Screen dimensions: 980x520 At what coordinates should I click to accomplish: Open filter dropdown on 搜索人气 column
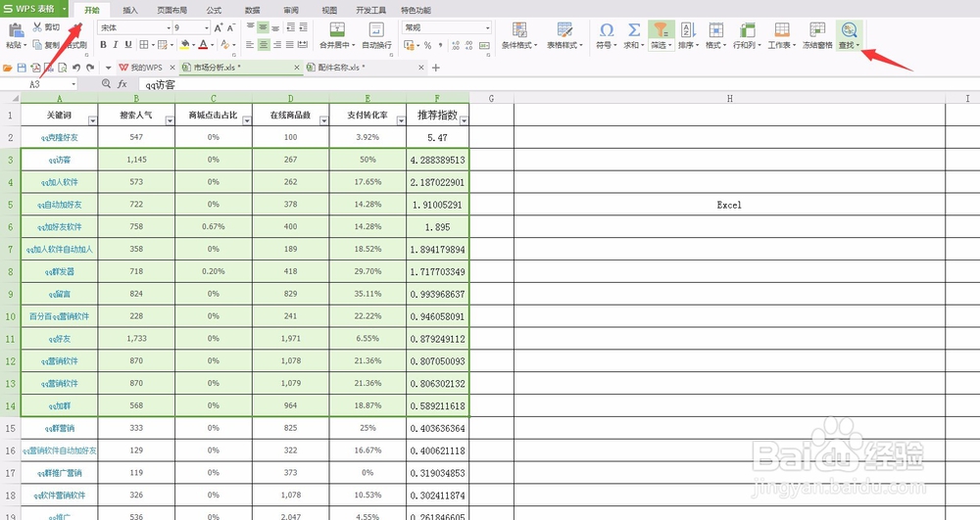170,119
